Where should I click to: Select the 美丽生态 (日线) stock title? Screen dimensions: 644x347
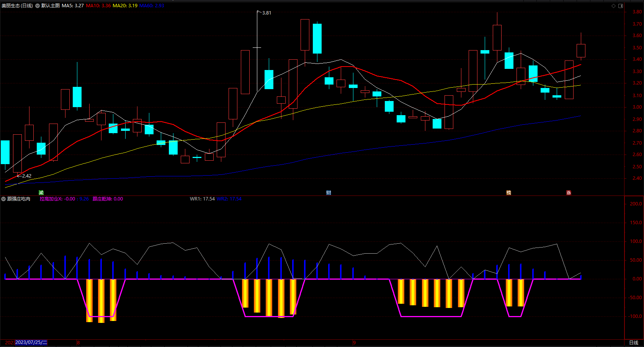[x=17, y=6]
